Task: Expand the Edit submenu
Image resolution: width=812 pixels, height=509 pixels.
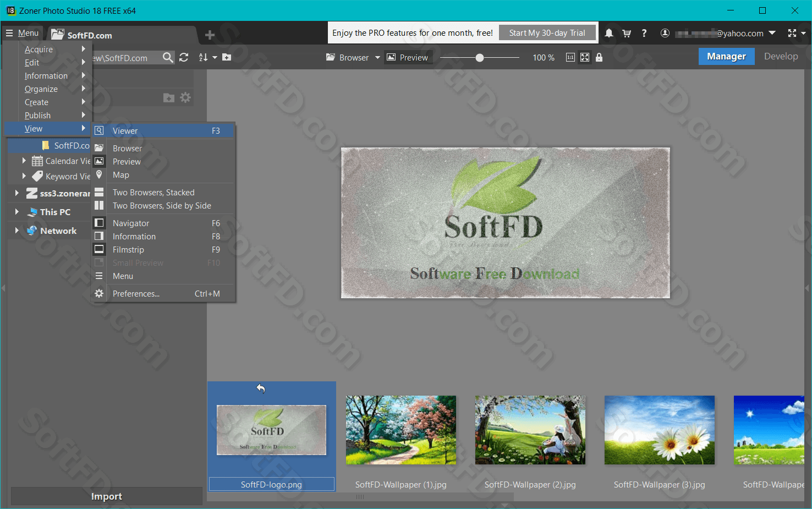Action: click(x=48, y=62)
